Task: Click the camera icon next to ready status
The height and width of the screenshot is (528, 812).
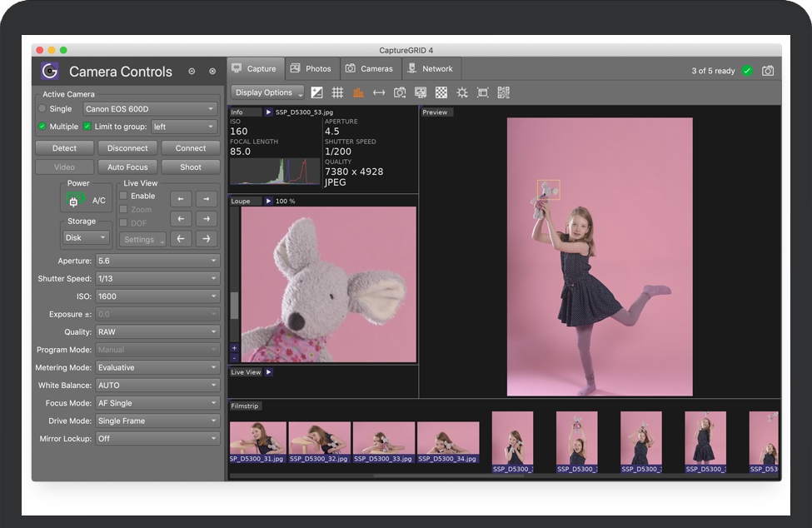Action: tap(768, 71)
